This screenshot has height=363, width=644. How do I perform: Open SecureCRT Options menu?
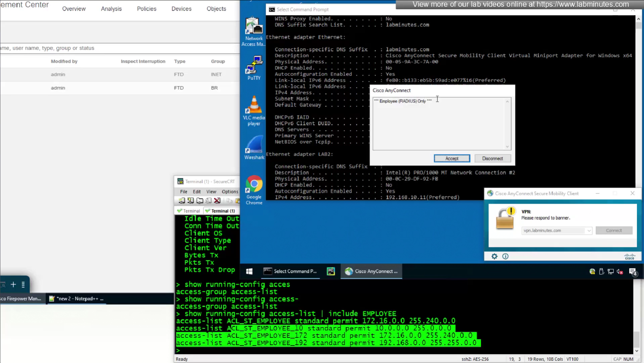click(x=230, y=192)
